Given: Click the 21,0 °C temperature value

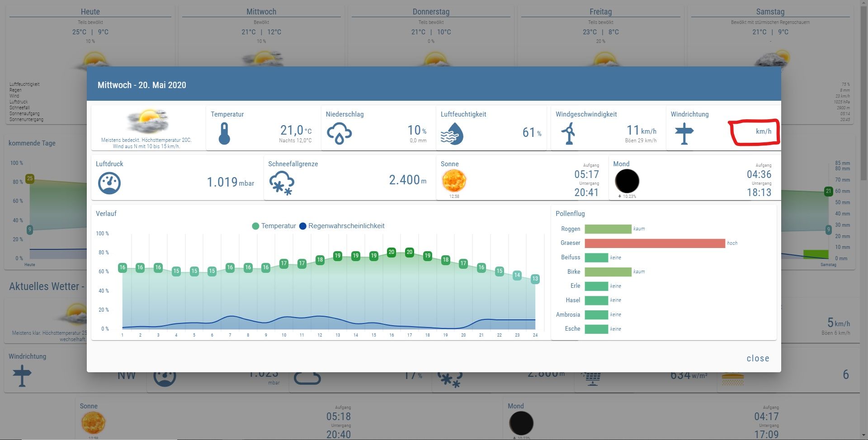Looking at the screenshot, I should pyautogui.click(x=296, y=130).
